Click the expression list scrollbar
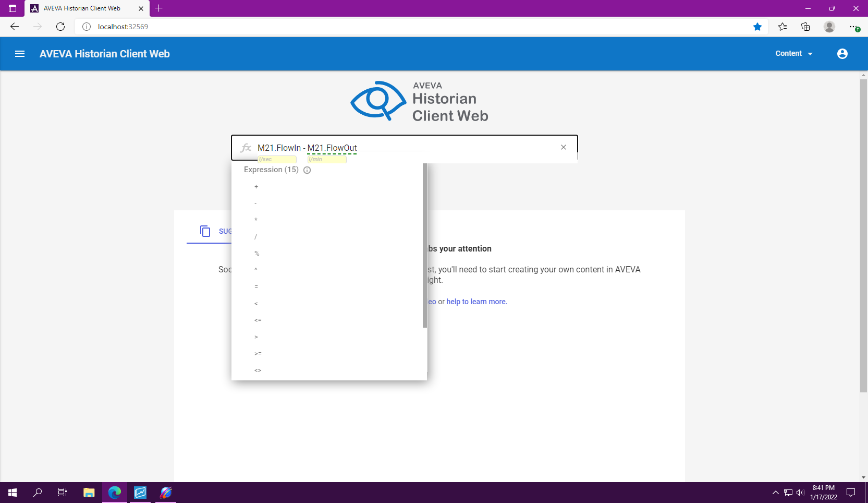868x503 pixels. 425,245
